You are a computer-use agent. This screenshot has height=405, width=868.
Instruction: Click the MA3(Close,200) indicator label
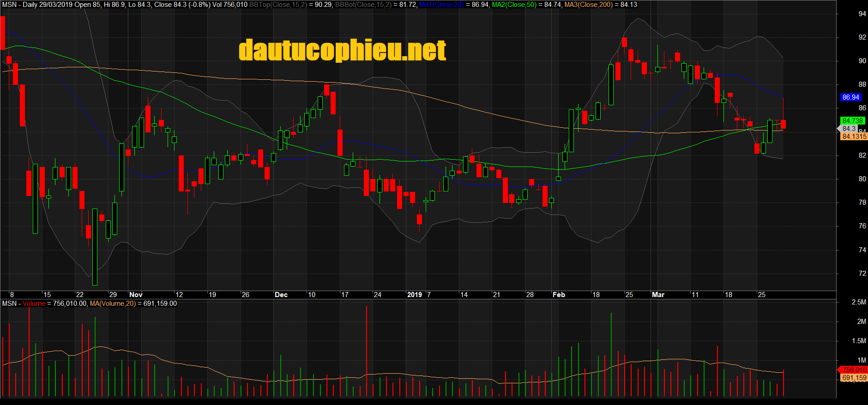pyautogui.click(x=588, y=5)
